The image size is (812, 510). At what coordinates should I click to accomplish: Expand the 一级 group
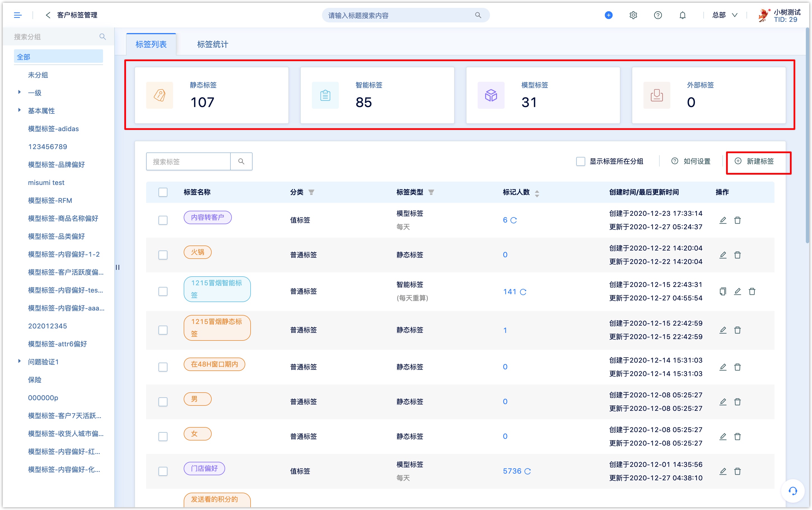19,92
